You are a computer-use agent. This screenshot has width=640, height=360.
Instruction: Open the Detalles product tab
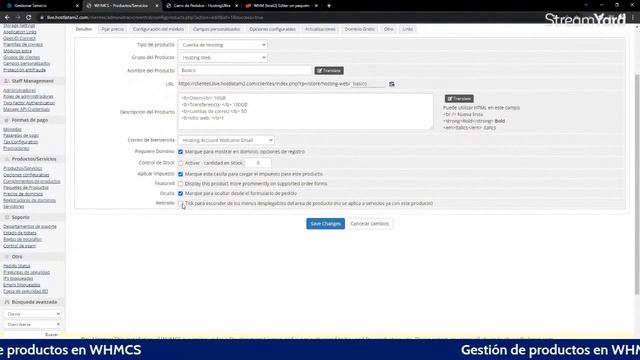pos(84,29)
